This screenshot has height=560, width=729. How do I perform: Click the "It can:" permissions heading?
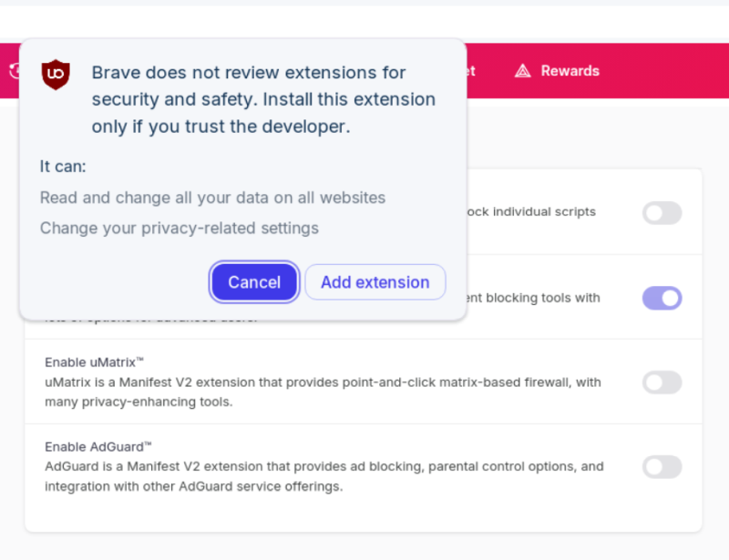point(63,167)
